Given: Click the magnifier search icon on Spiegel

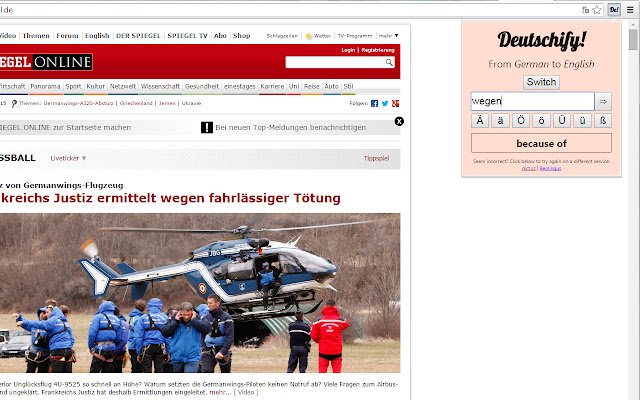Looking at the screenshot, I should coord(389,62).
